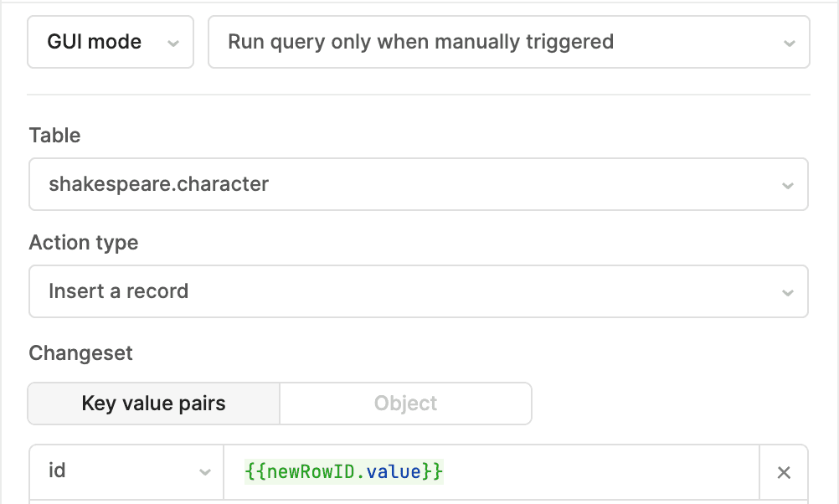Screen dimensions: 839x504
Task: Click chevron arrow of the query trigger selector
Action: pos(788,43)
